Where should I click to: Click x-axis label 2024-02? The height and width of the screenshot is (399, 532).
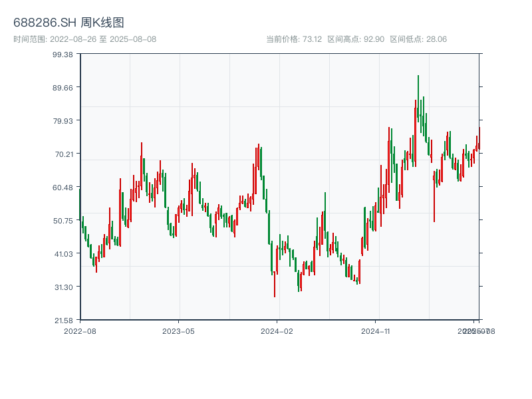pyautogui.click(x=277, y=331)
